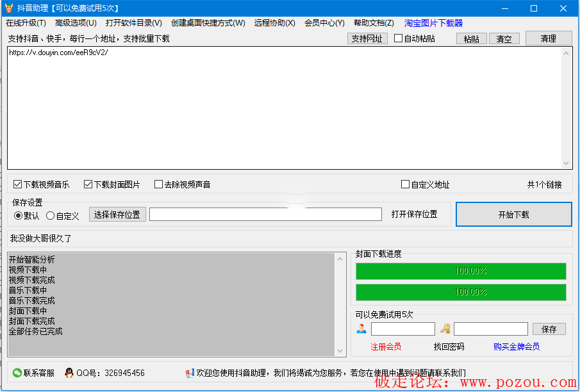Viewport: 580px width, 392px height.
Task: Click the 支持网址 button
Action: click(367, 38)
